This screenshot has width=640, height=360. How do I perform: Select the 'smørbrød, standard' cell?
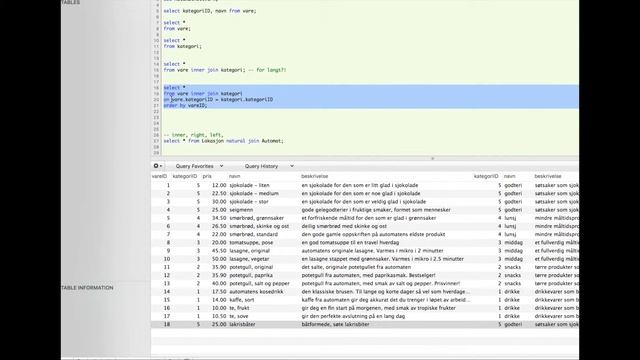tap(253, 234)
